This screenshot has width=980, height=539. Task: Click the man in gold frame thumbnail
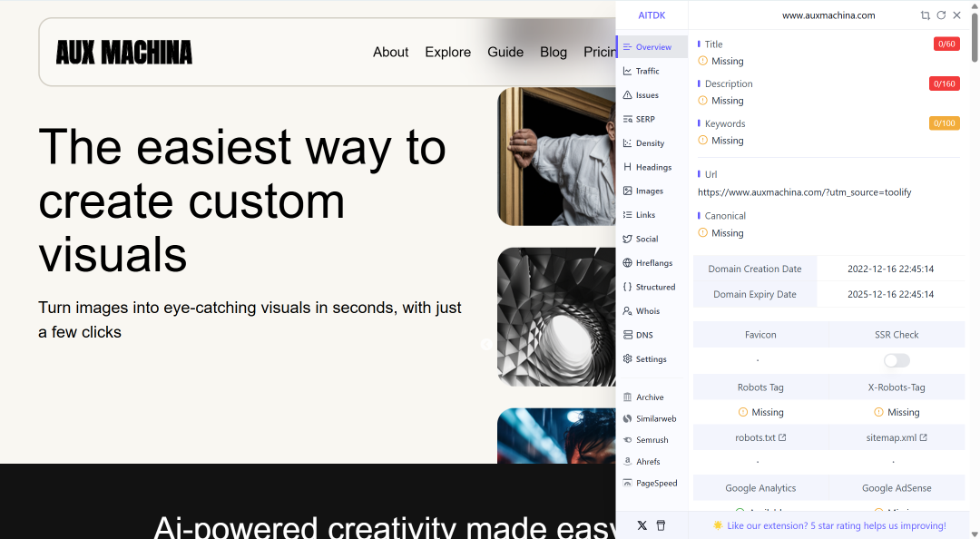tap(556, 156)
